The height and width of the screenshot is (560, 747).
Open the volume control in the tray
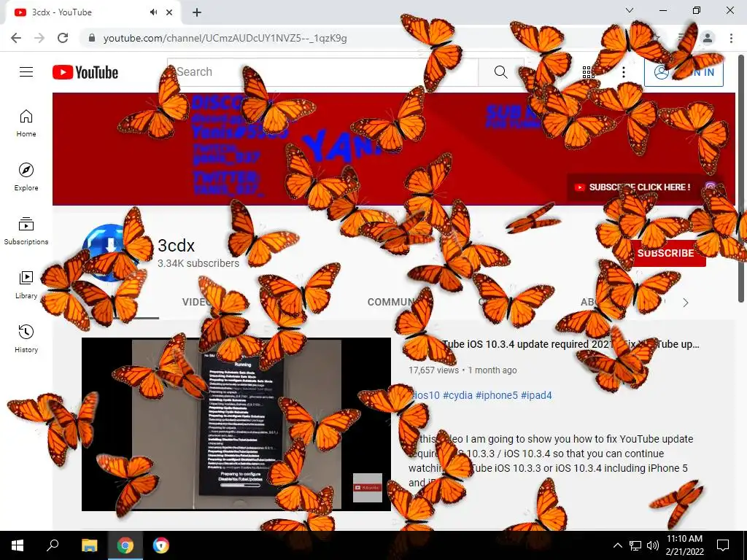click(x=653, y=545)
